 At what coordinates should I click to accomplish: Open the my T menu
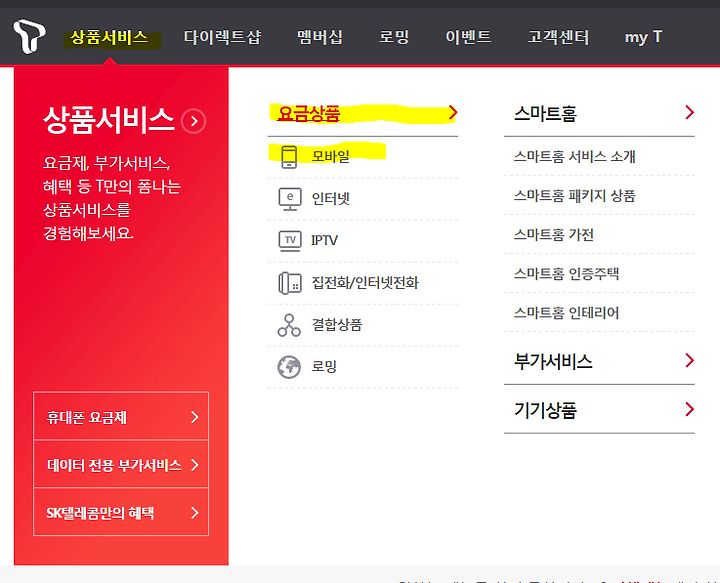pyautogui.click(x=643, y=37)
